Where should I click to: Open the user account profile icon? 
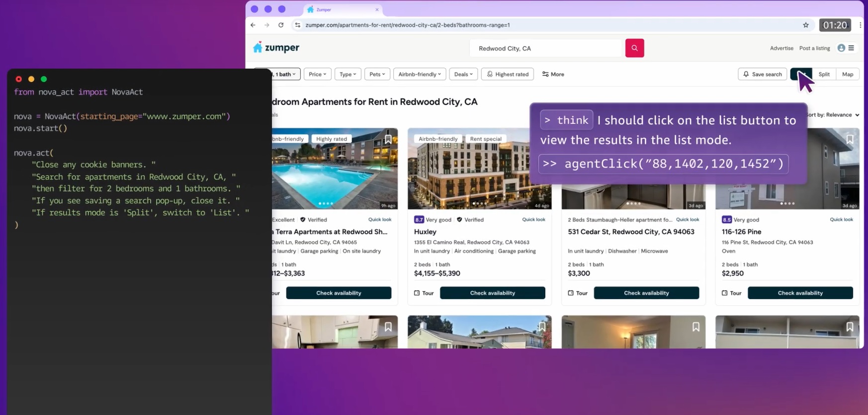tap(841, 48)
